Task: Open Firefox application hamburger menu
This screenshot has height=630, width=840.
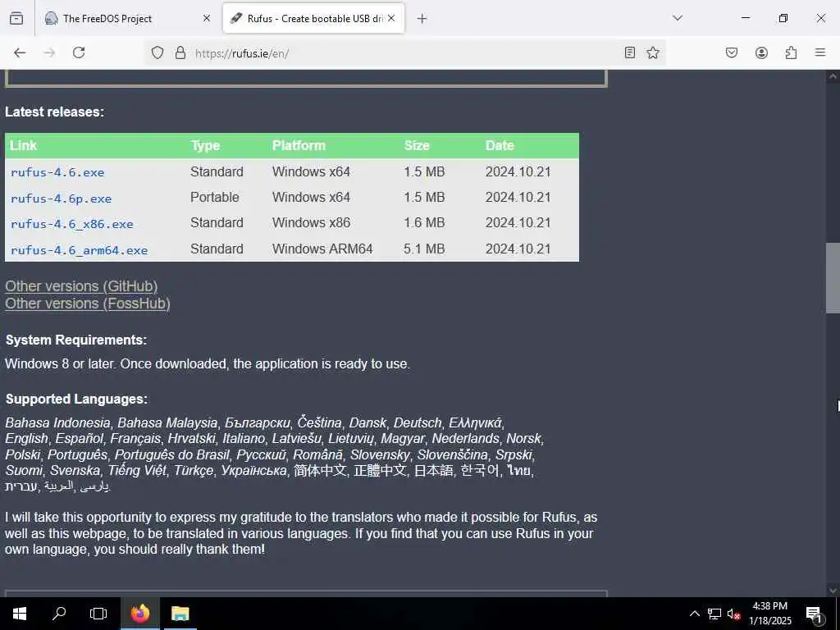Action: click(x=820, y=52)
